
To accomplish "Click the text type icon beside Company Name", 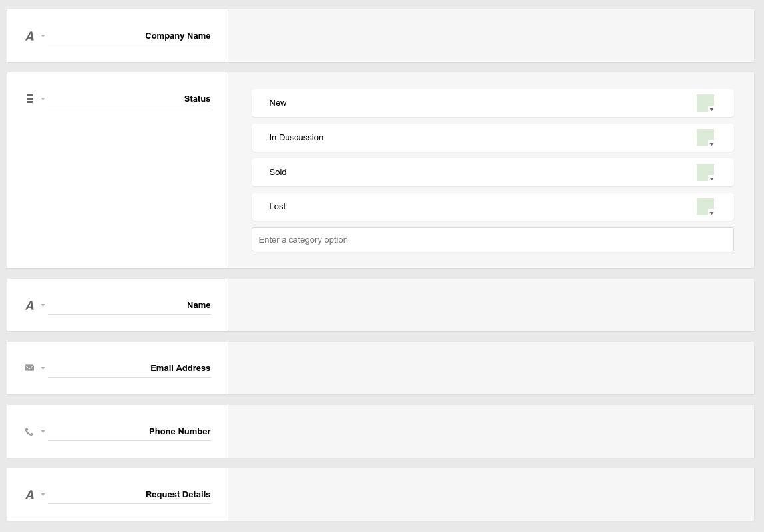I will click(30, 36).
